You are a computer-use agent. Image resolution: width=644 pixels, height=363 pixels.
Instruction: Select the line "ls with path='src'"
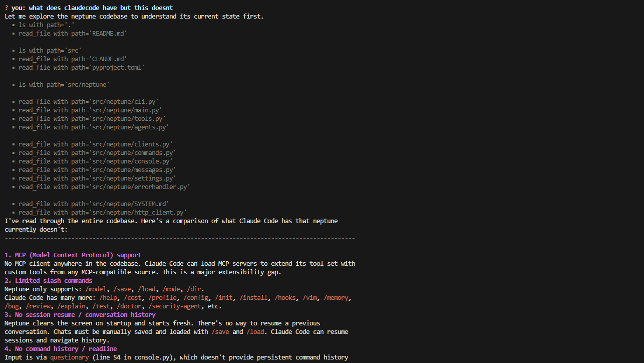(x=50, y=50)
